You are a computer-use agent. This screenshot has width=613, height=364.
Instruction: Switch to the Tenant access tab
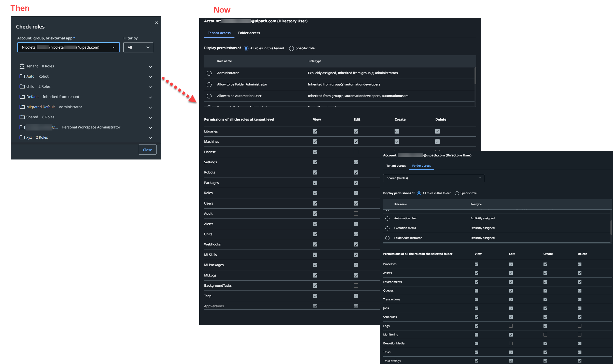[219, 33]
